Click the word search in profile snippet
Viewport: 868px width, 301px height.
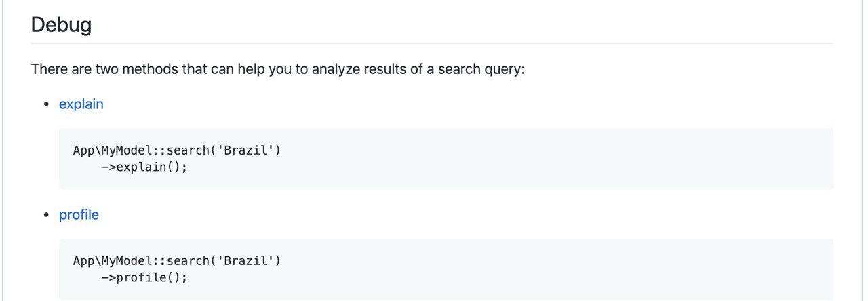[x=189, y=260]
